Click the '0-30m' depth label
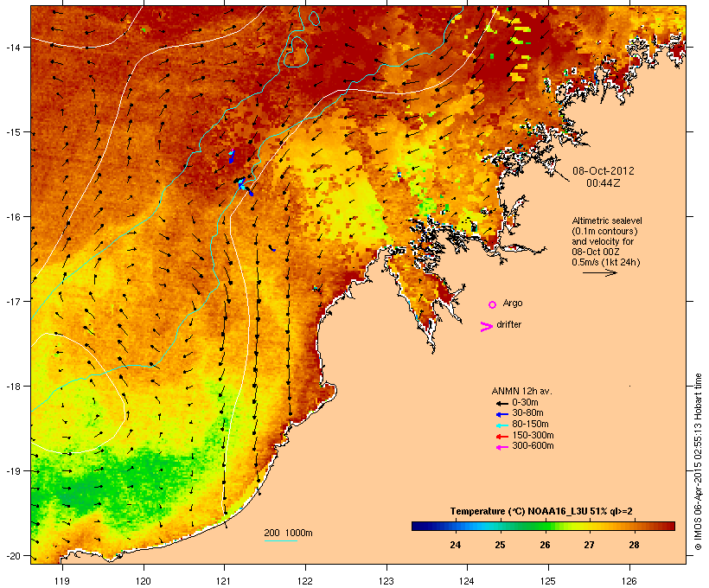The width and height of the screenshot is (709, 588). coord(525,403)
